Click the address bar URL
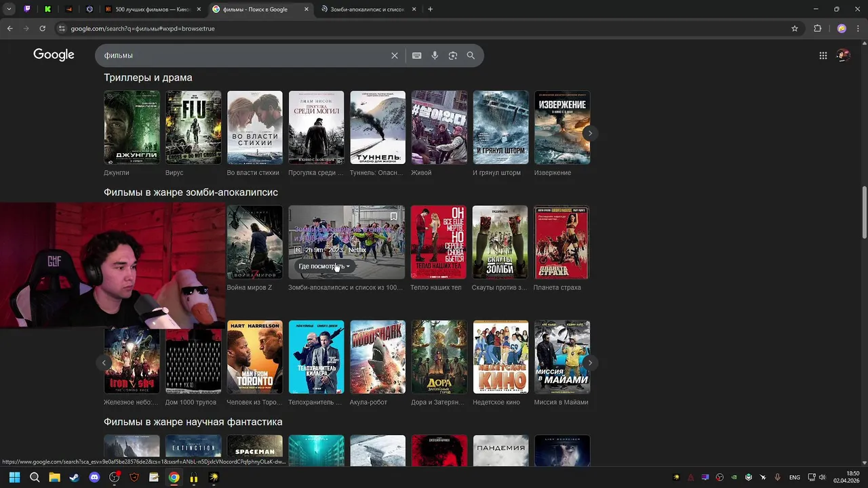The height and width of the screenshot is (488, 868). 142,28
